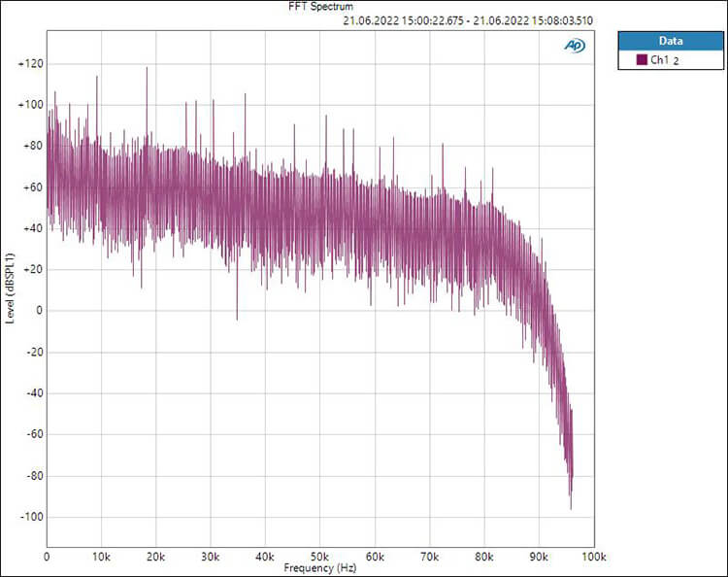Click the +80 tick on level axis
Screen dimensions: 728x577
33,146
